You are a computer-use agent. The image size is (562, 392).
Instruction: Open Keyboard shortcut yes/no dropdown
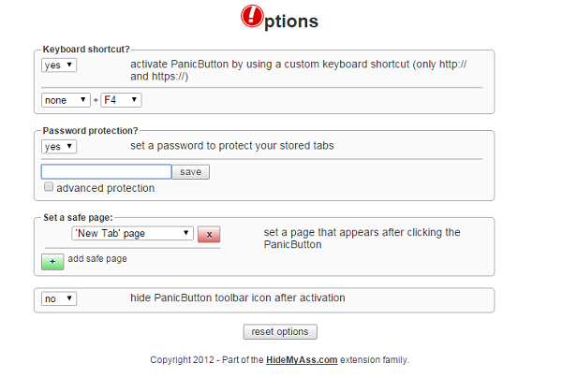click(x=59, y=65)
